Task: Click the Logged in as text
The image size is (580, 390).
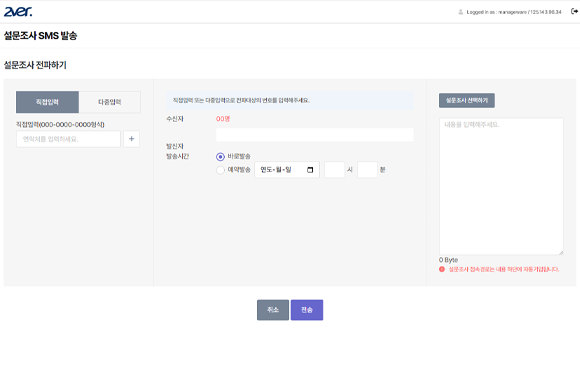Action: point(514,12)
